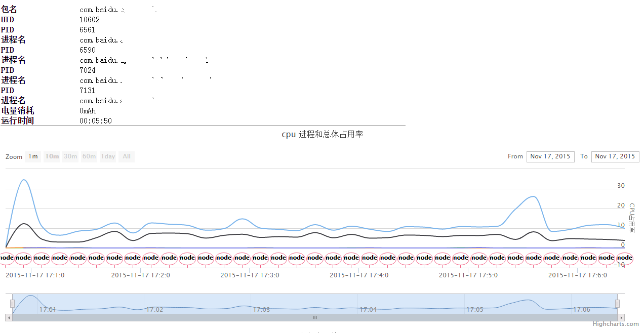
Task: Click the rightmost node marker
Action: 625,259
